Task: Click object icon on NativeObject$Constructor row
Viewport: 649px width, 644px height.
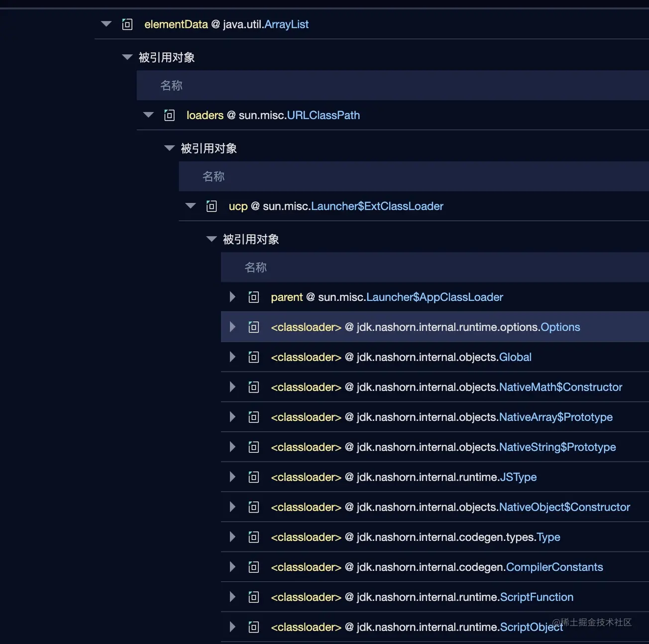Action: (254, 507)
